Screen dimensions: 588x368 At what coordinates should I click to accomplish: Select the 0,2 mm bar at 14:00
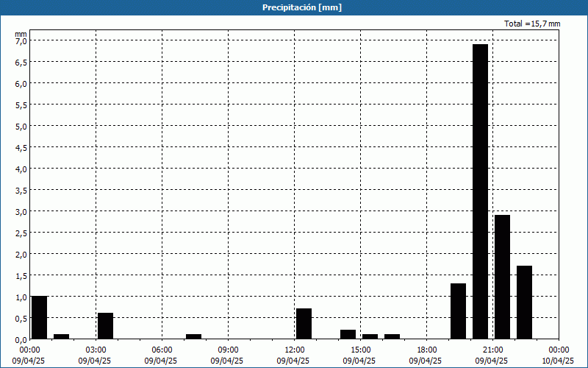click(x=348, y=335)
